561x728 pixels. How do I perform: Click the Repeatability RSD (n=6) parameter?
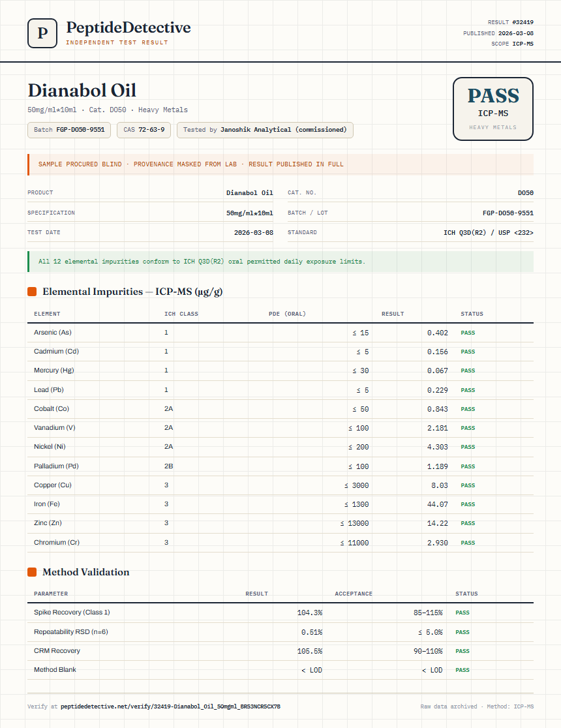tap(71, 632)
